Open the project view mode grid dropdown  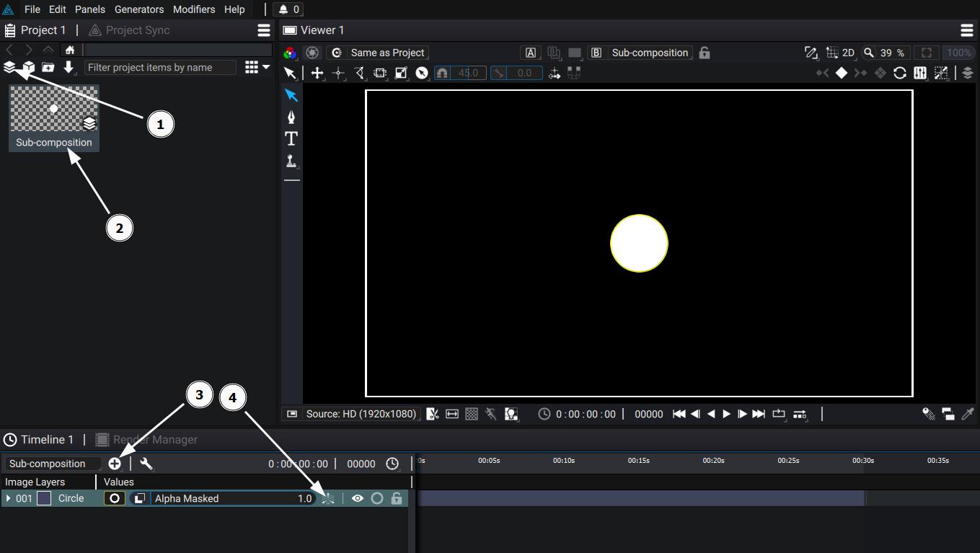(x=257, y=67)
